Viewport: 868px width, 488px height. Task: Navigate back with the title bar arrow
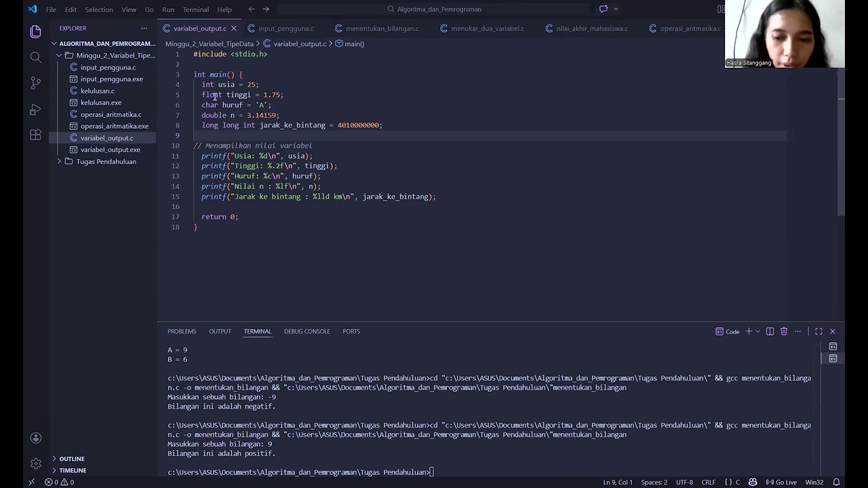pos(252,9)
